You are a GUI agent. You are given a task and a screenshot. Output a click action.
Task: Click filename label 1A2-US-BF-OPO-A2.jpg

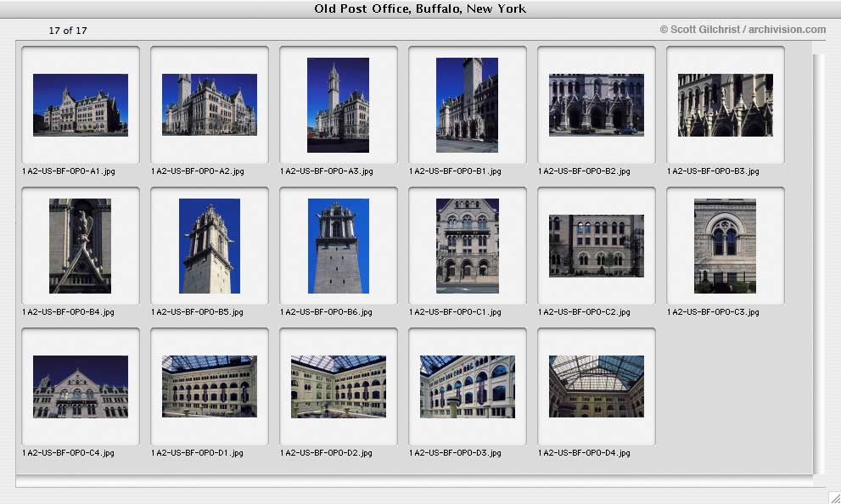(x=198, y=171)
